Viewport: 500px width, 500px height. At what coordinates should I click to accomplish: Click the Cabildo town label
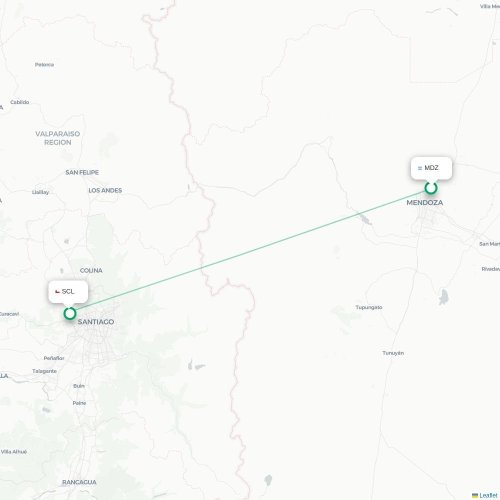(x=20, y=102)
